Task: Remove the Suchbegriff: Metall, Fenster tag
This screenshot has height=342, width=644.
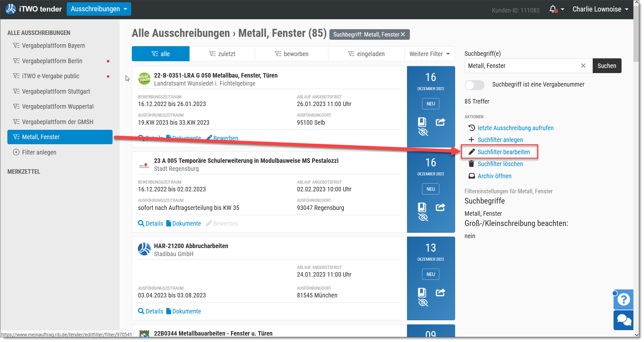Action: 403,34
